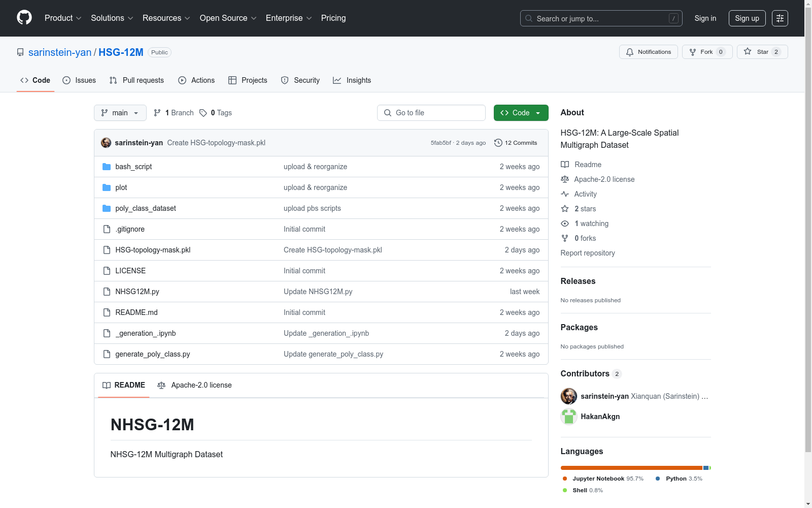Click Report repository link

pyautogui.click(x=588, y=253)
